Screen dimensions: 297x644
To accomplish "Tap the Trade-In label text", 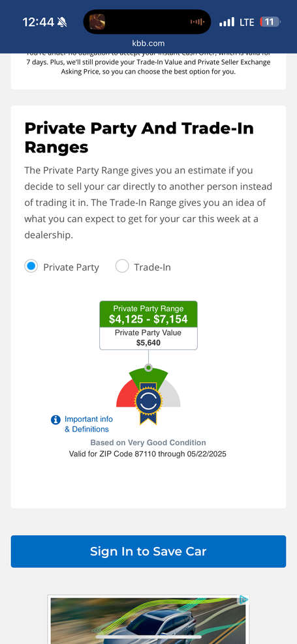I will click(x=152, y=267).
